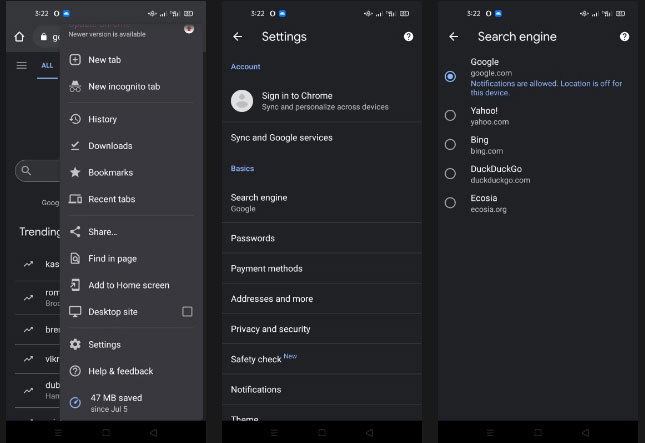Tap the Google notifications and location link
This screenshot has width=645, height=443.
tap(546, 88)
